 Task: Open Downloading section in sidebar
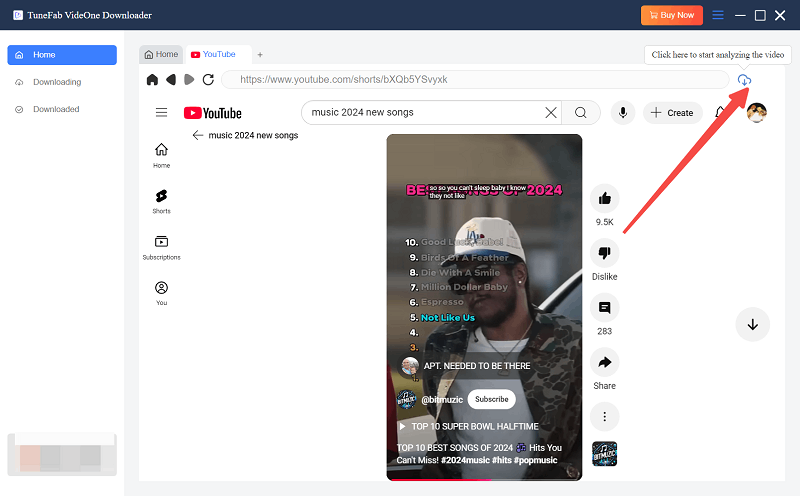pyautogui.click(x=57, y=82)
